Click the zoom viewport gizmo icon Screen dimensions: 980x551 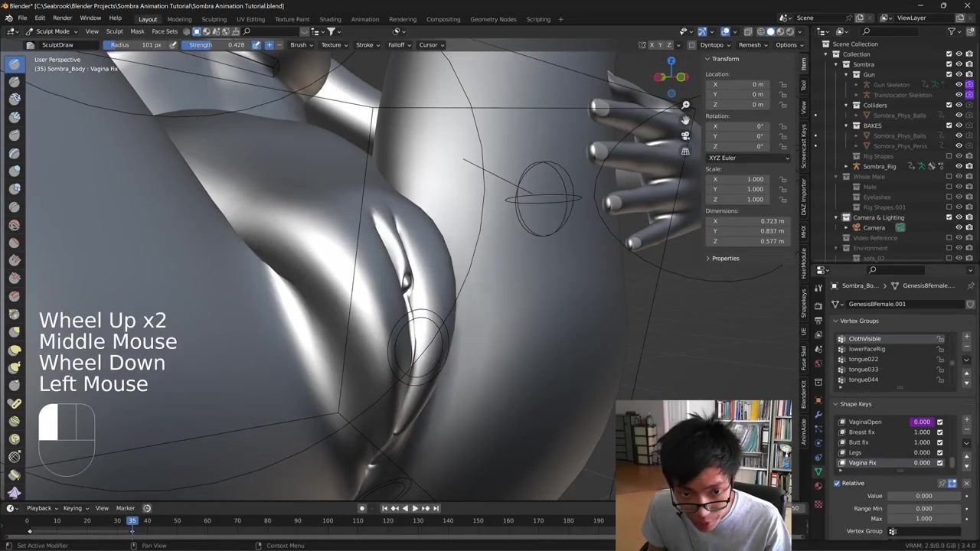(685, 105)
